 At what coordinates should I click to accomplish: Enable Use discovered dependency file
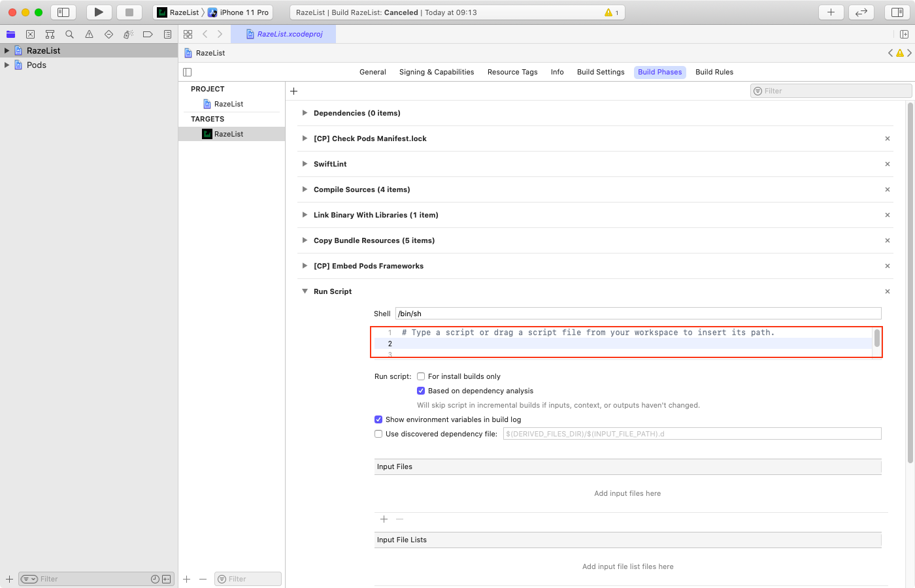[378, 434]
